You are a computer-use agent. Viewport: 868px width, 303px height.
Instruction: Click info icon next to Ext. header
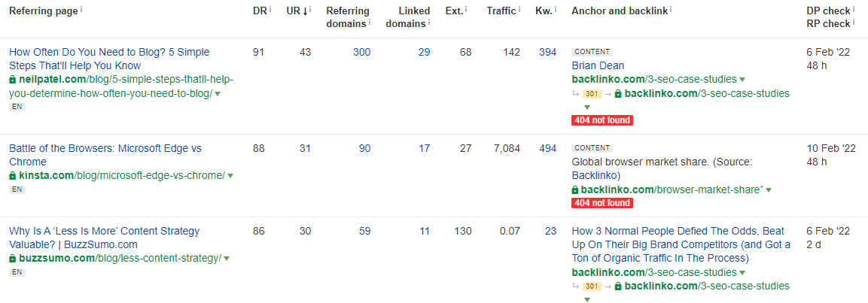466,9
